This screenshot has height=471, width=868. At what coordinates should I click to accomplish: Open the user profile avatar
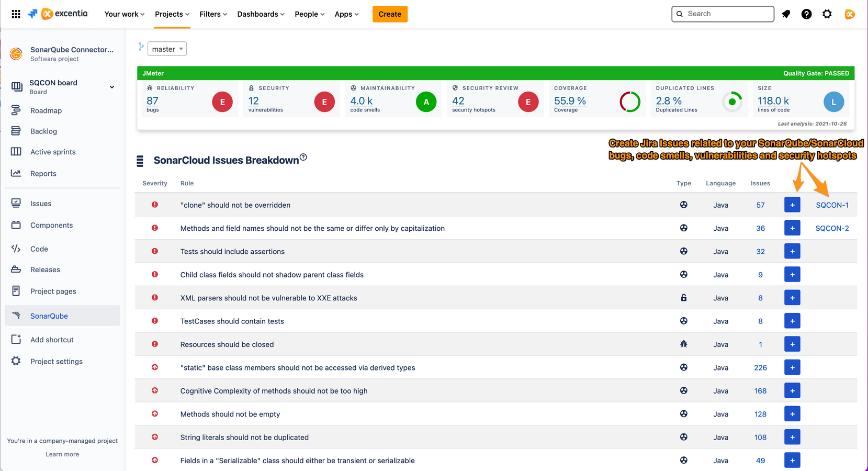pyautogui.click(x=850, y=14)
